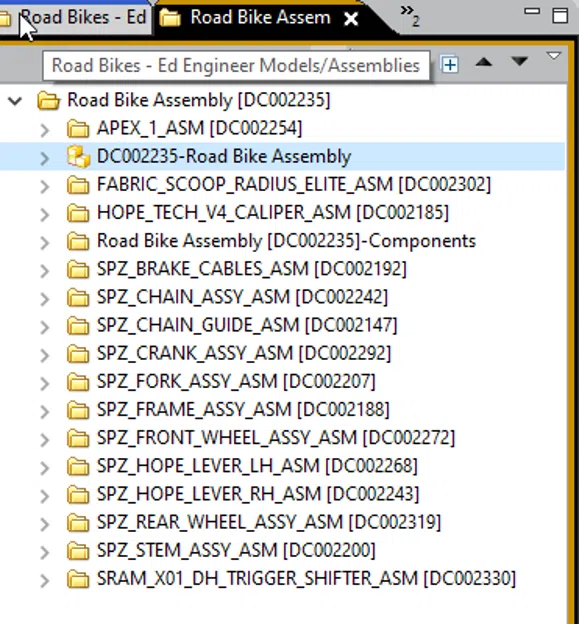Click the down arrow toolbar icon
Screen dimensions: 579x625
pos(519,61)
